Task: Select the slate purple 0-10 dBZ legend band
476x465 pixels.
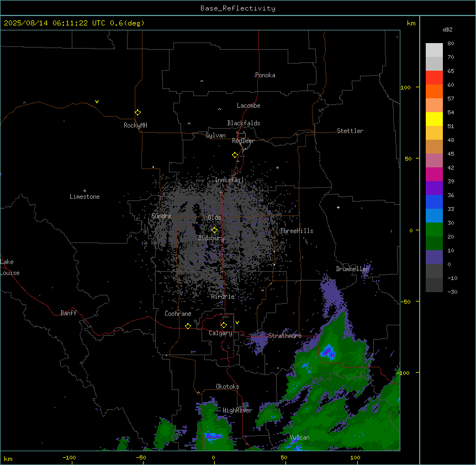Action: click(x=434, y=257)
